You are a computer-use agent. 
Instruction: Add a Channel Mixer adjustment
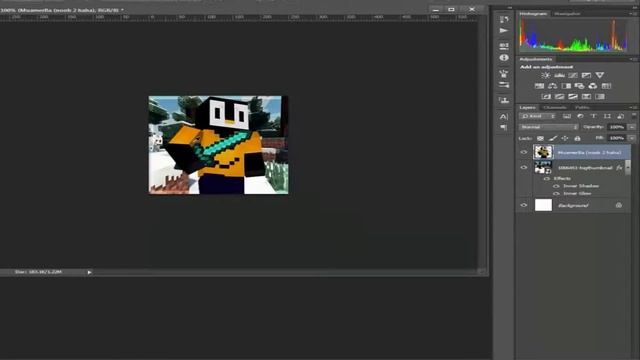[593, 86]
